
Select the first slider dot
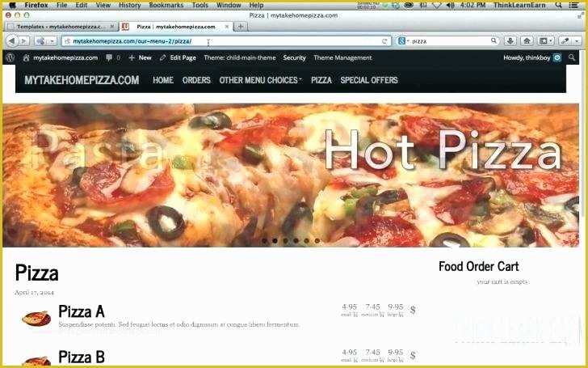[x=264, y=240]
